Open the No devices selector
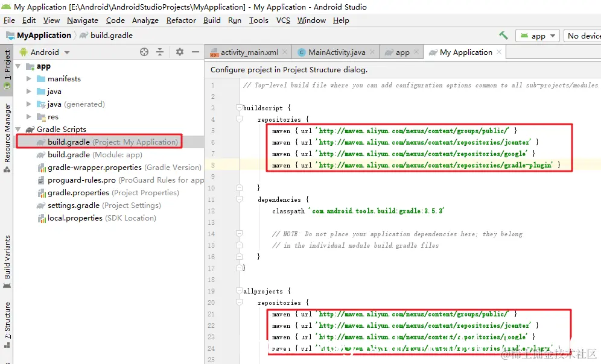 tap(584, 36)
